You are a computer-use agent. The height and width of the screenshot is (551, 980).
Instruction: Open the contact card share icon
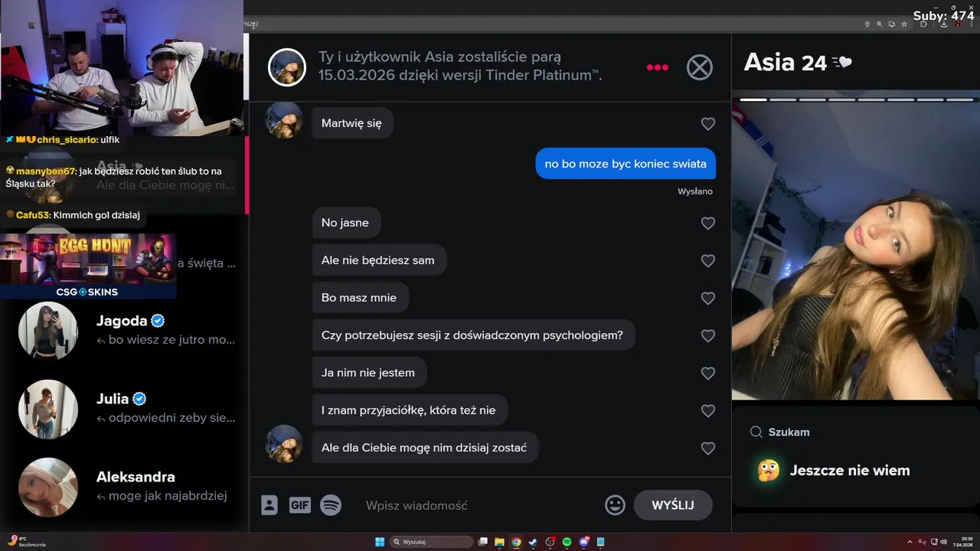coord(269,505)
